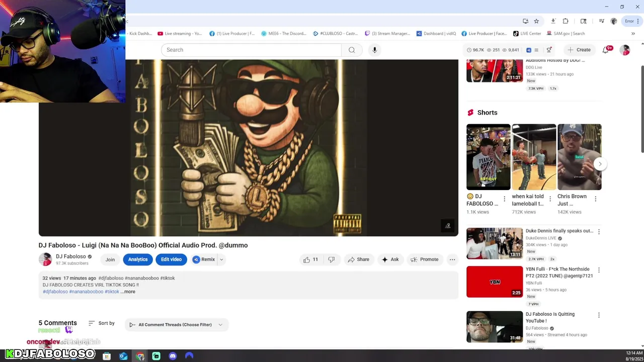Viewport: 644px width, 362px height.
Task: Open options for DJ Faboloso Is Quitting video
Action: (599, 315)
